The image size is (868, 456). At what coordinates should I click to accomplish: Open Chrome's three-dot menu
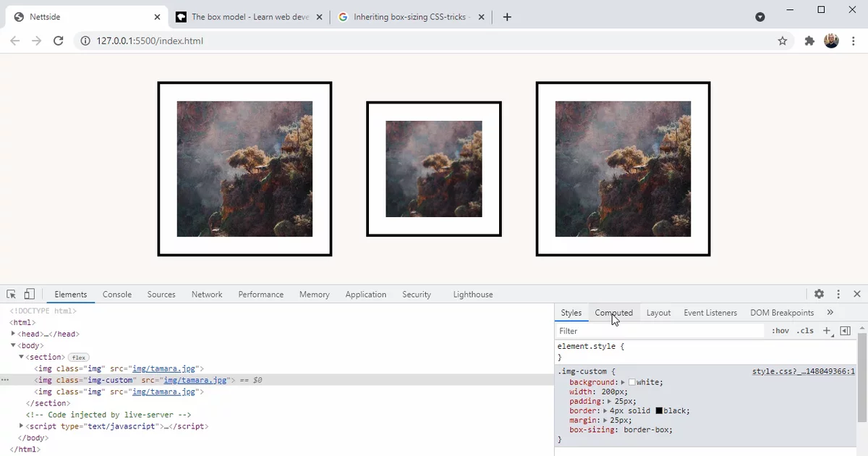click(x=853, y=41)
